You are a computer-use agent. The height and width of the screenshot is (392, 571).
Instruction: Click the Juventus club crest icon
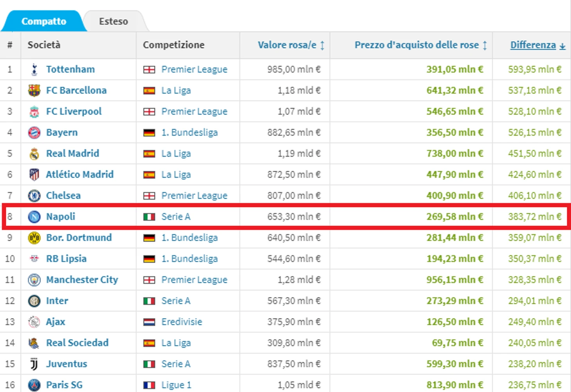pos(34,364)
